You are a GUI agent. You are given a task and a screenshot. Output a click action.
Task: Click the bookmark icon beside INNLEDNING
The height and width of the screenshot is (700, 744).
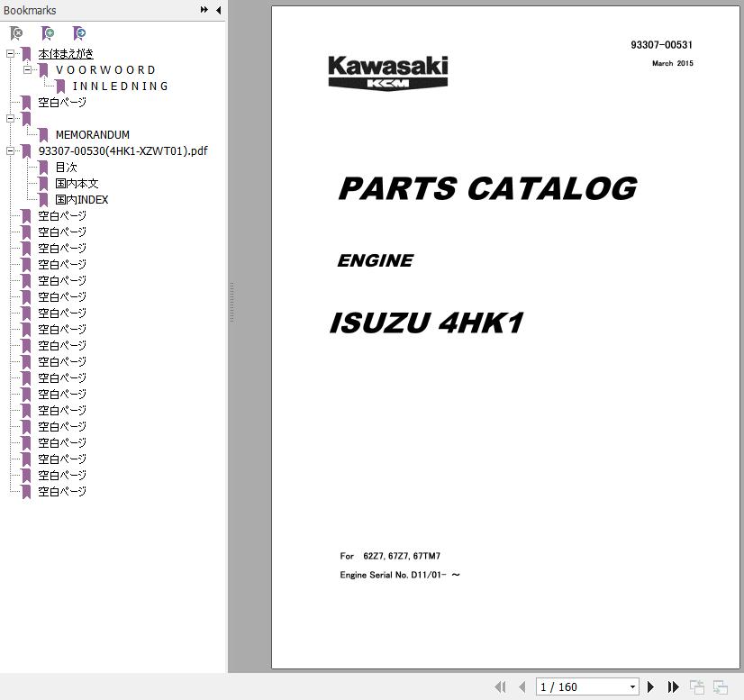pos(60,86)
